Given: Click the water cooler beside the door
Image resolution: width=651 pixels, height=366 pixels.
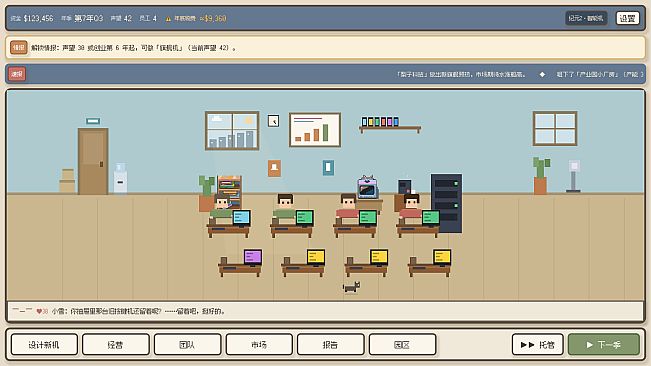Looking at the screenshot, I should [120, 178].
